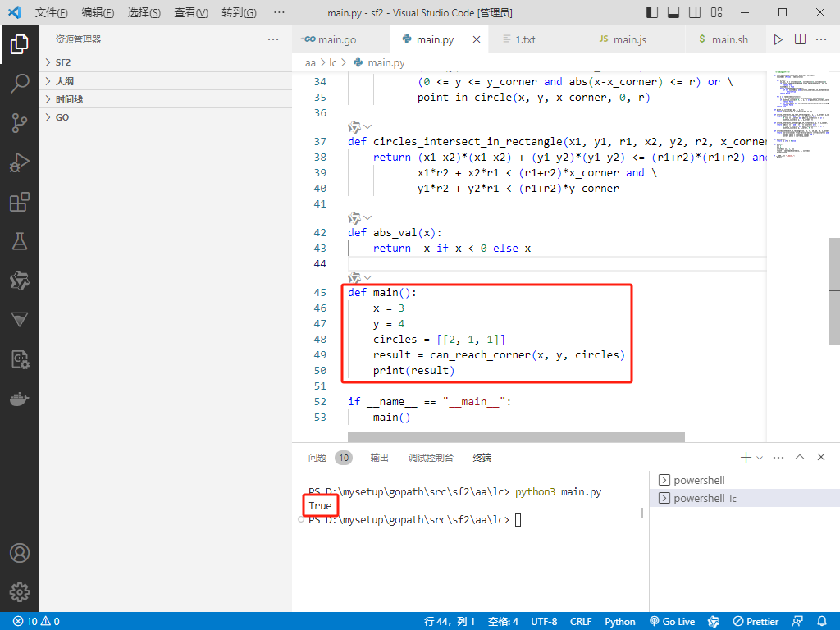Open the notifications bell in status bar
Viewport: 840px width, 630px height.
click(822, 622)
